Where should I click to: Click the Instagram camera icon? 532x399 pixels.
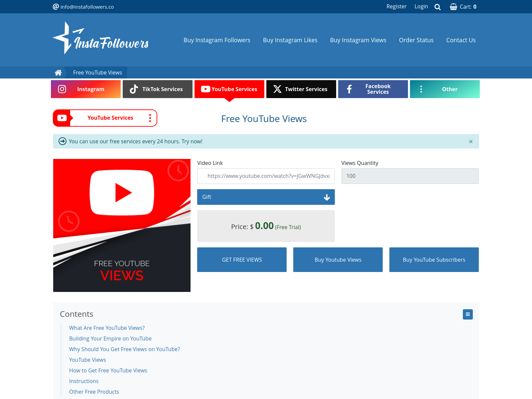pos(62,89)
